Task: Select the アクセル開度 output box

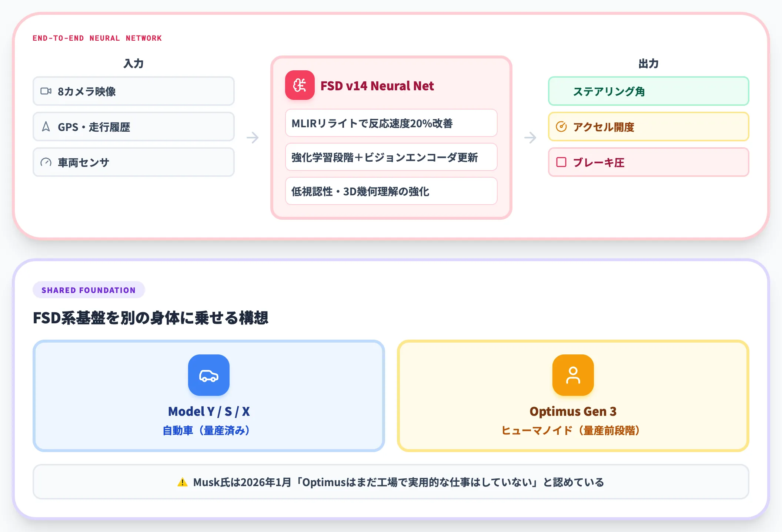Action: coord(649,127)
